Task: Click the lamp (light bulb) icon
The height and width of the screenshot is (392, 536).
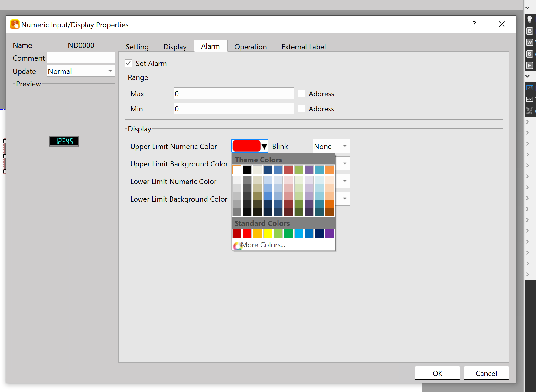Action: point(529,19)
